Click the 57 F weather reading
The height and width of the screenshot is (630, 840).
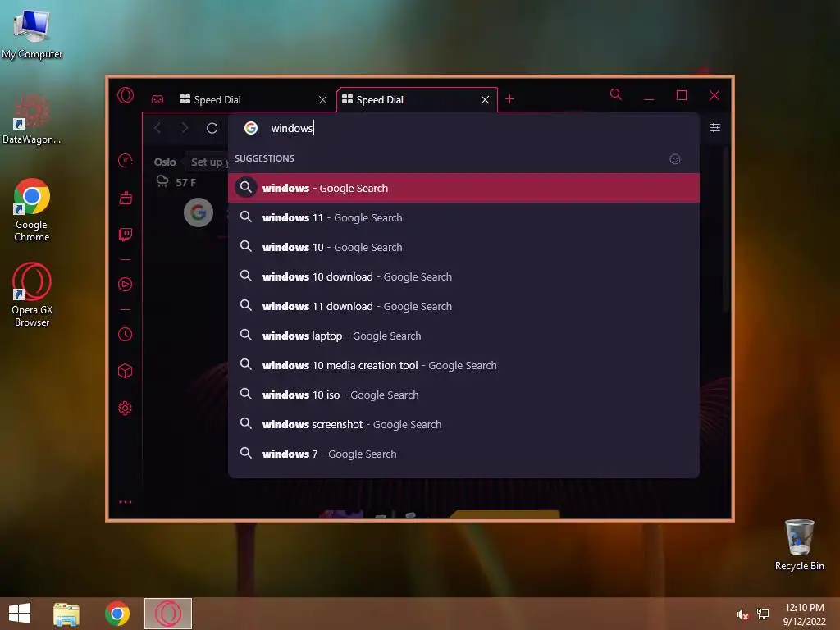(185, 183)
